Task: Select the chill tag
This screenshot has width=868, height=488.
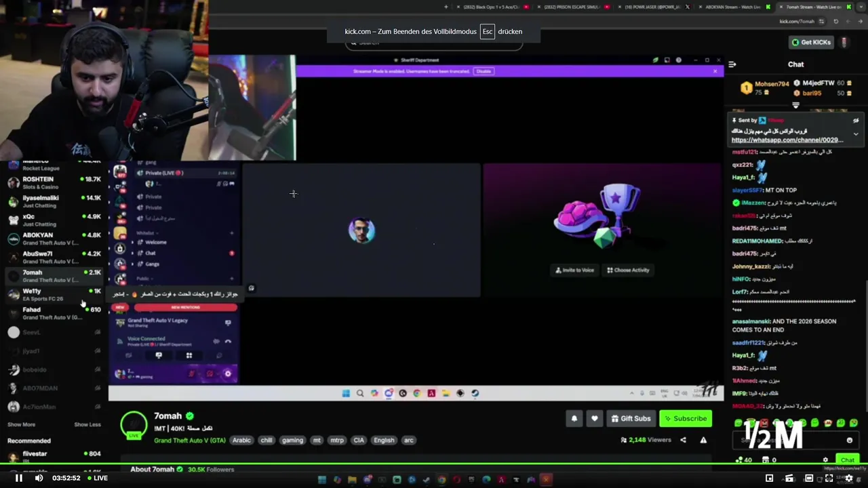Action: (x=267, y=440)
